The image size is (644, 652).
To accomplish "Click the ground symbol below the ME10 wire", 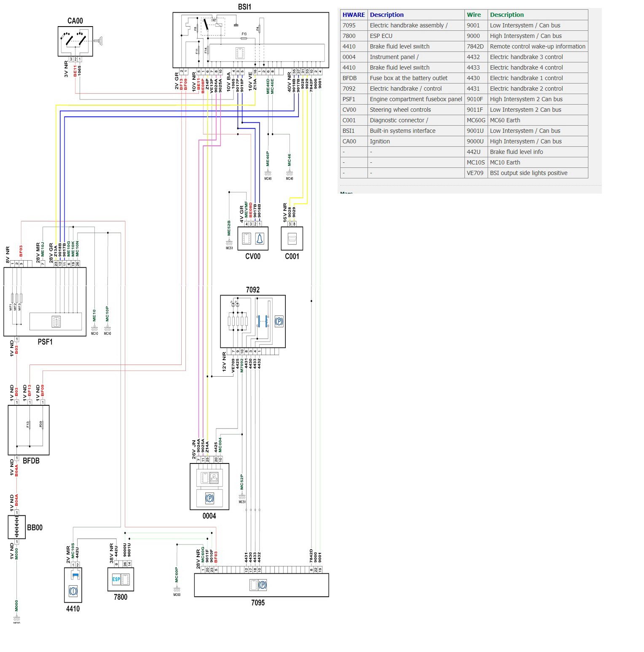I will [x=94, y=329].
